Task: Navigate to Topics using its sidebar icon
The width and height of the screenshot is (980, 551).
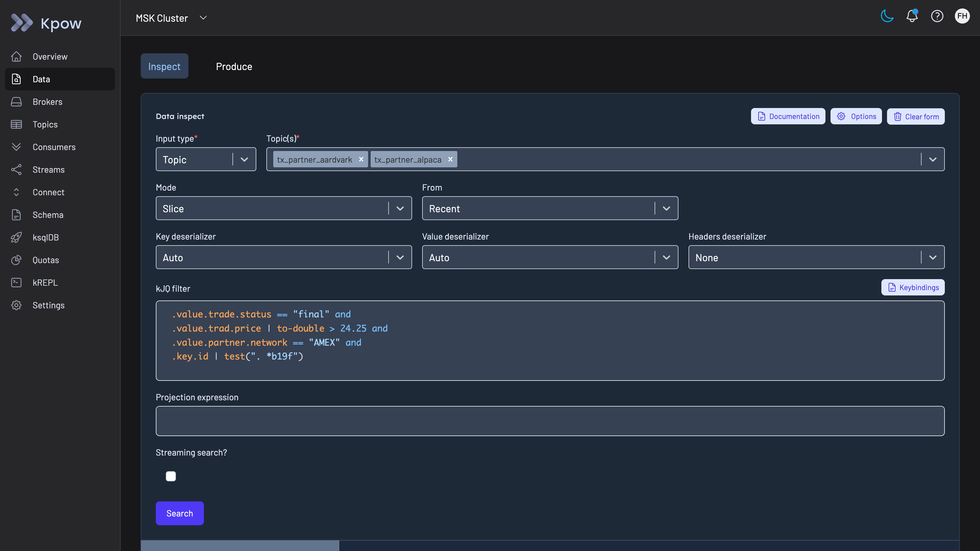Action: (17, 124)
